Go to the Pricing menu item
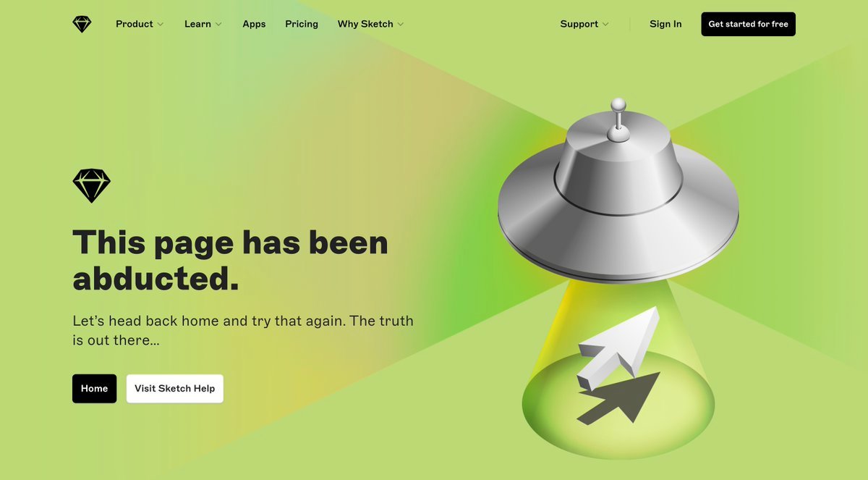The width and height of the screenshot is (868, 480). 302,24
